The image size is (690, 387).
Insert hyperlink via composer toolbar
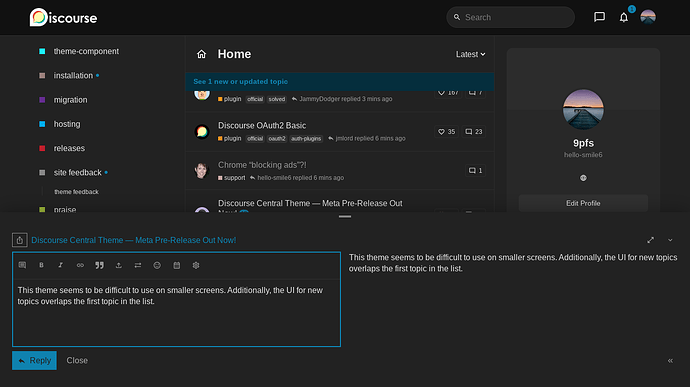(x=80, y=265)
